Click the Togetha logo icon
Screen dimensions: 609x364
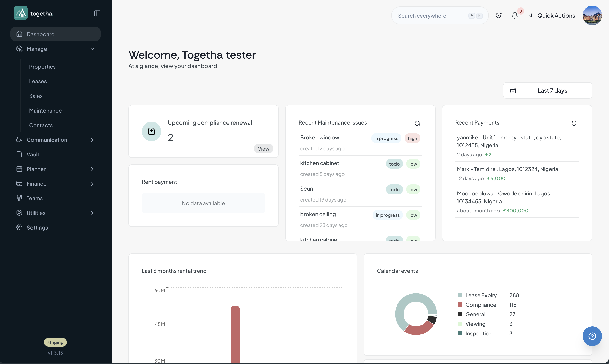[21, 13]
